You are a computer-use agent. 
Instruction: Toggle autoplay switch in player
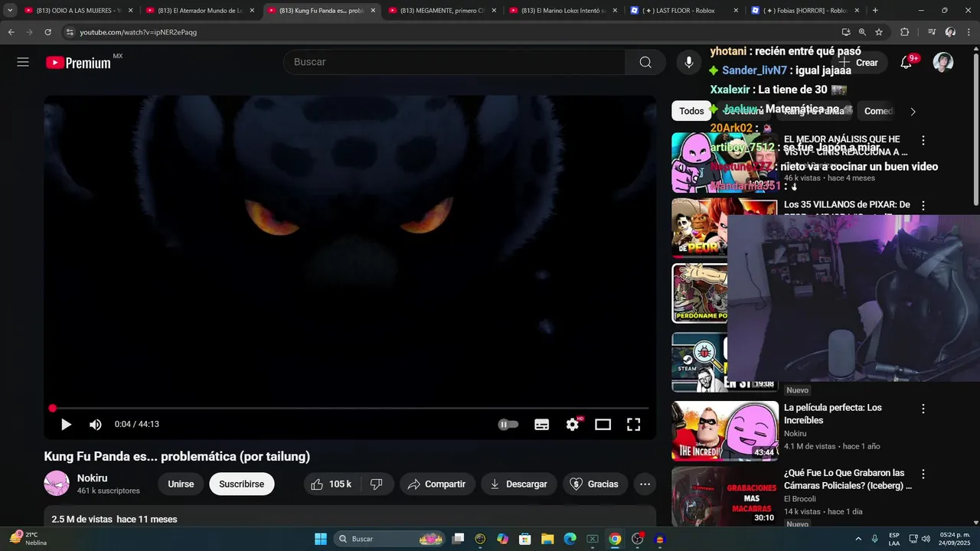click(508, 424)
